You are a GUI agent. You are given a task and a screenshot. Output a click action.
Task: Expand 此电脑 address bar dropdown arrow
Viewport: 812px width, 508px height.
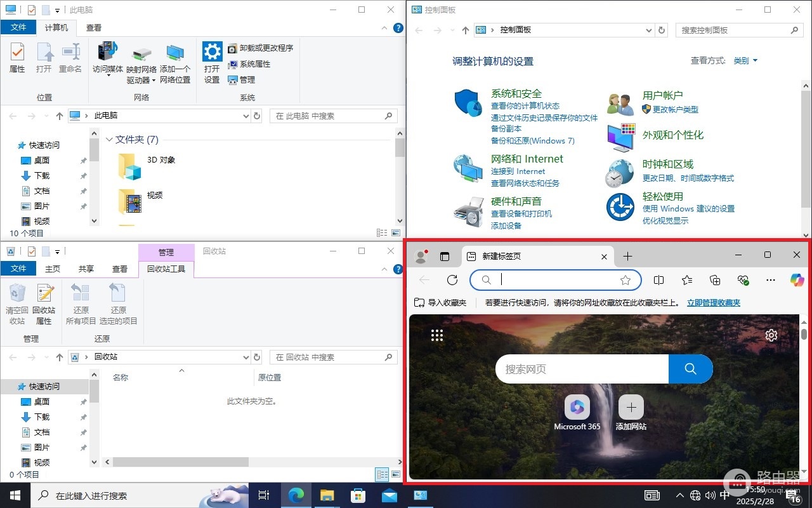pyautogui.click(x=246, y=116)
